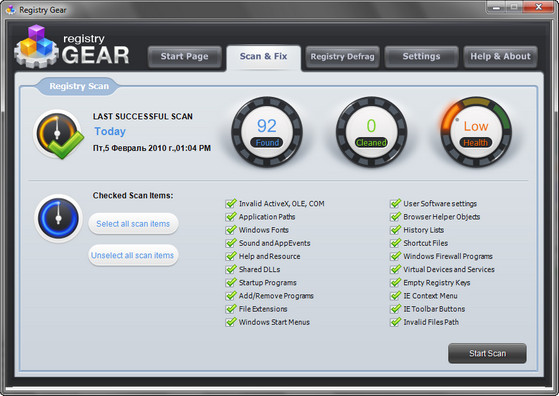559x396 pixels.
Task: Uncheck Shortcut Files scan item
Action: click(x=395, y=243)
